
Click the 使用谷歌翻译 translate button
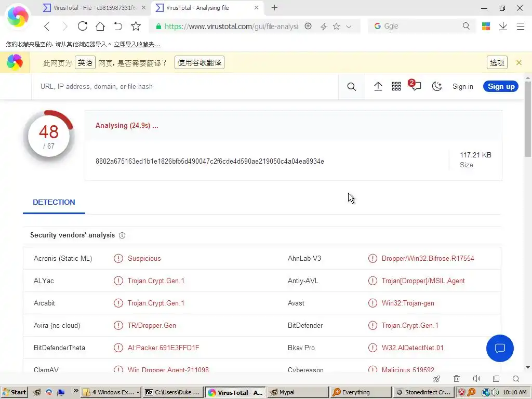tap(199, 62)
